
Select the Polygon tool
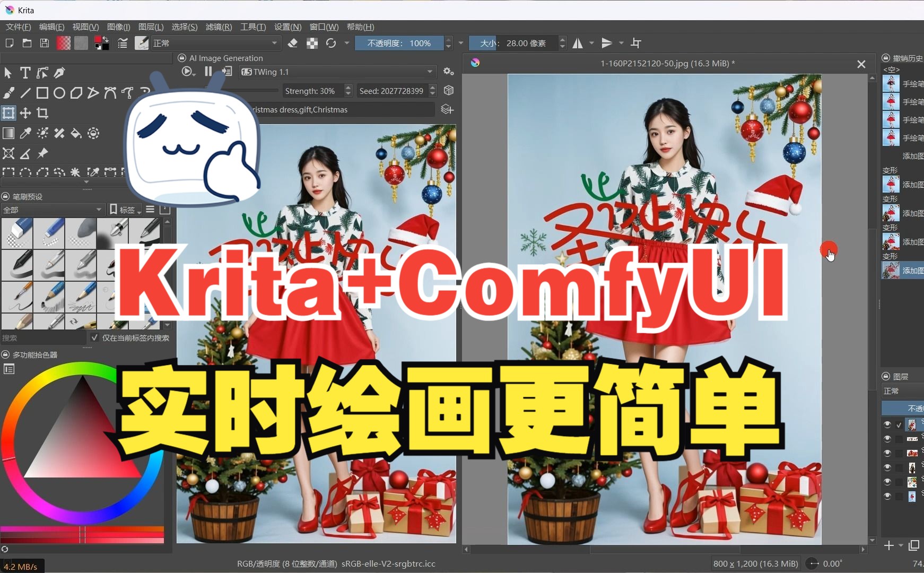click(x=76, y=93)
